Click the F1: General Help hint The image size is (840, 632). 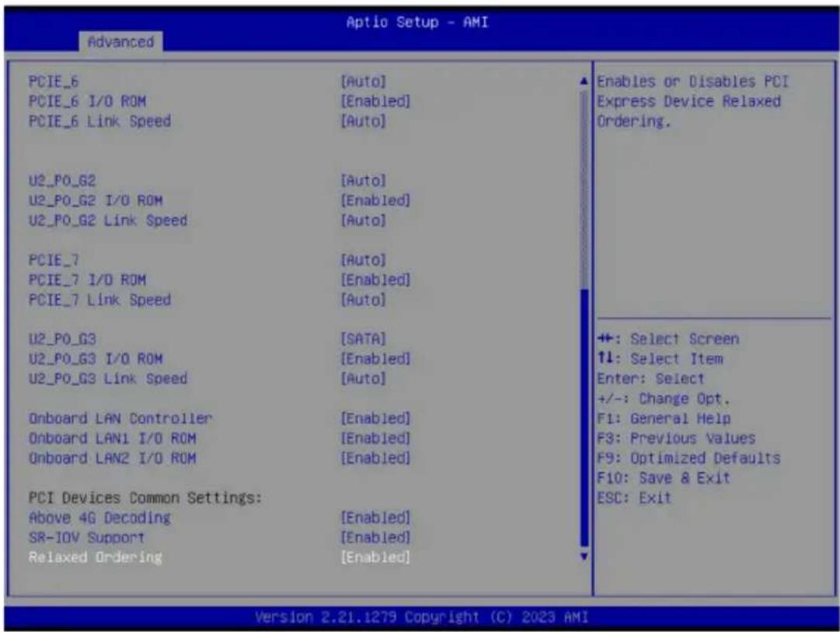(664, 418)
